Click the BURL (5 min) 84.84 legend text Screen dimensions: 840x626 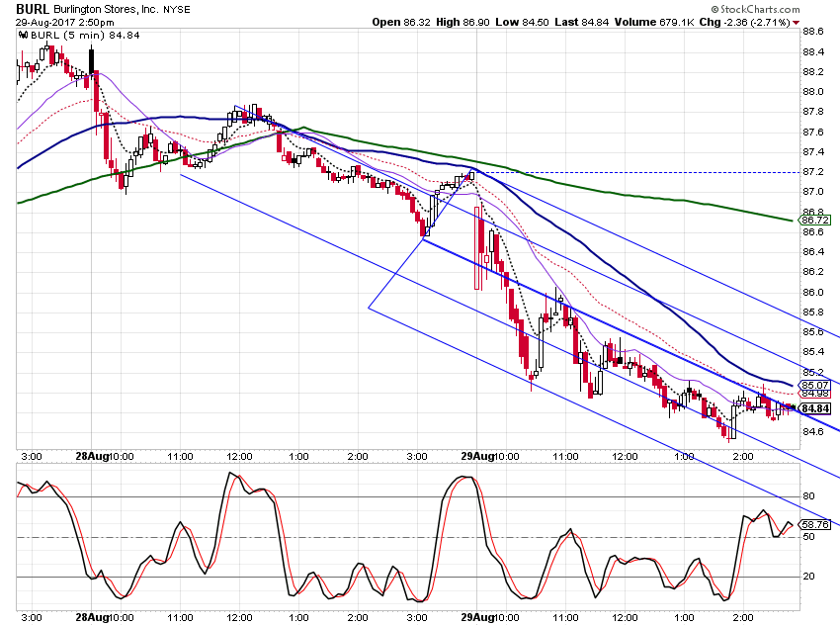pos(85,36)
